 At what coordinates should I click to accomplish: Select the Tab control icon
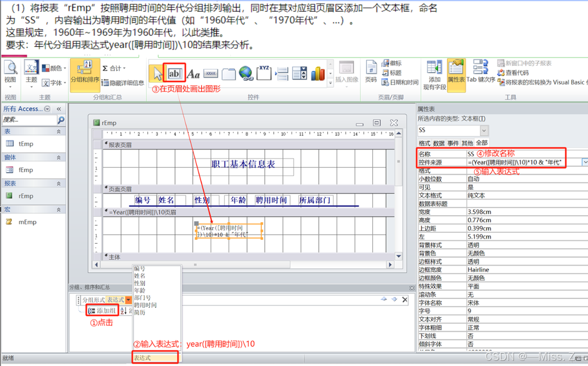[x=229, y=74]
